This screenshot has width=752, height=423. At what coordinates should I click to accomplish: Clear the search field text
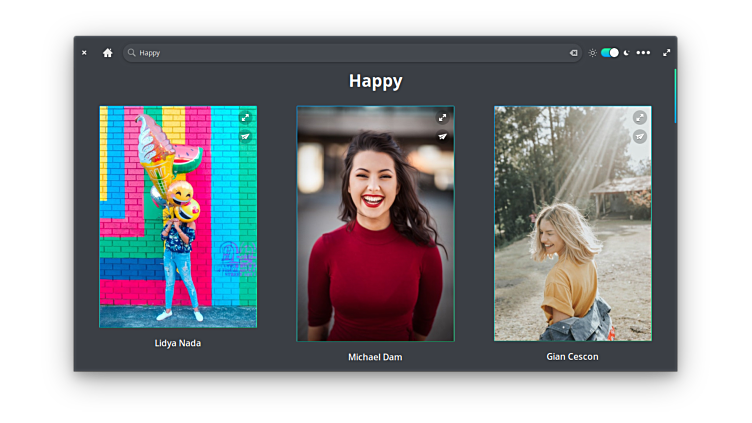tap(573, 53)
